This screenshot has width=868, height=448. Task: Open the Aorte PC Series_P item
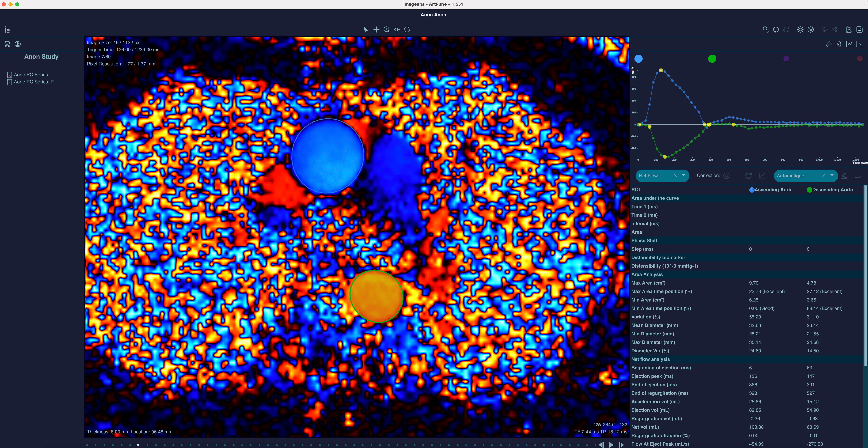pos(30,82)
